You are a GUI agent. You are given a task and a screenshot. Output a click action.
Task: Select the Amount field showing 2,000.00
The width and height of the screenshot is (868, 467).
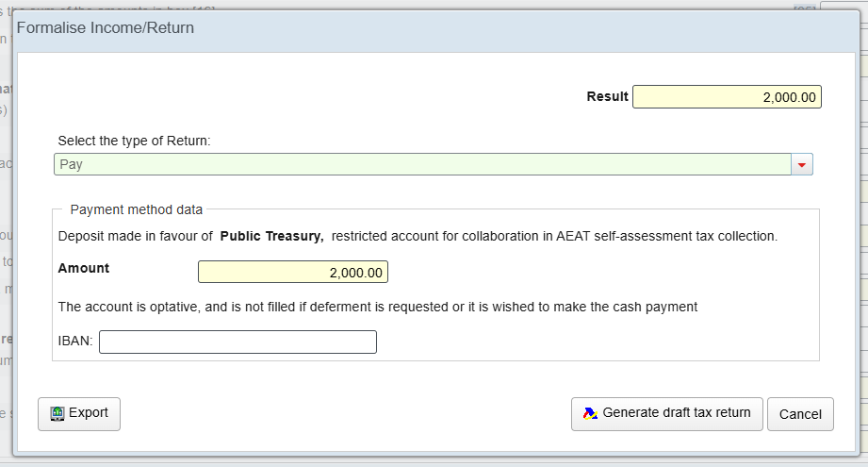click(292, 273)
